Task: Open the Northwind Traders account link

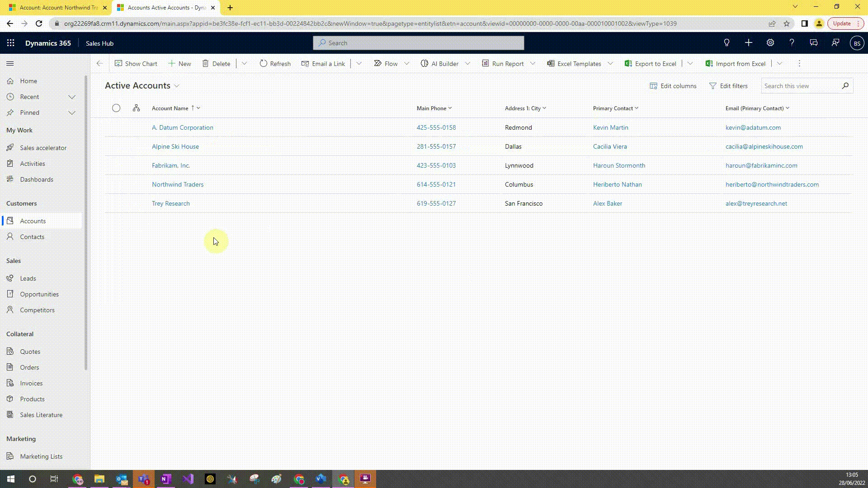Action: click(x=178, y=184)
